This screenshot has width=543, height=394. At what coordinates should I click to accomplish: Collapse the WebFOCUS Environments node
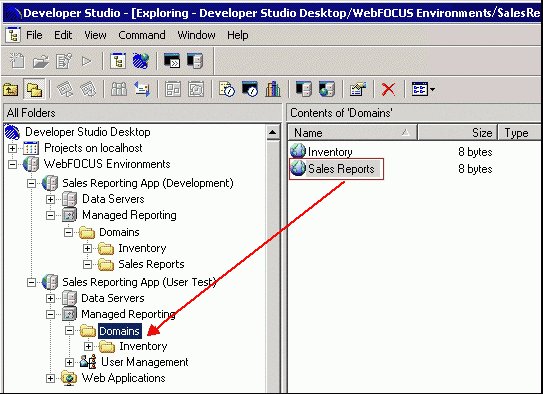click(x=12, y=164)
